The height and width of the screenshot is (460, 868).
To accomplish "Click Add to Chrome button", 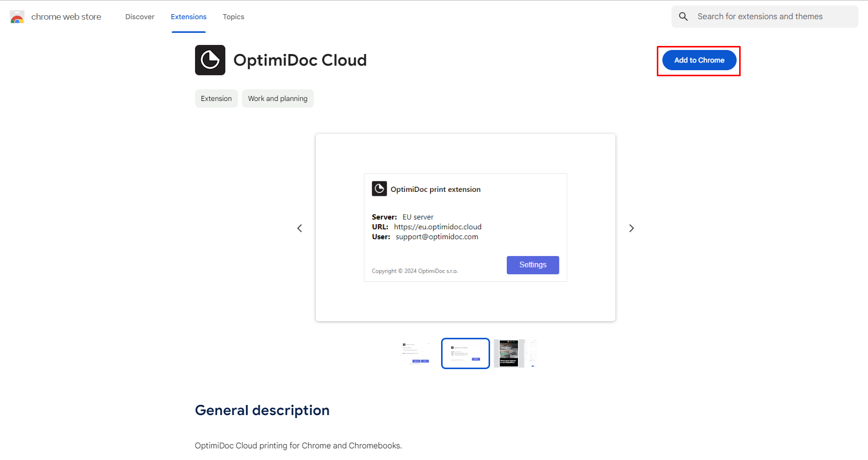I will coord(699,60).
